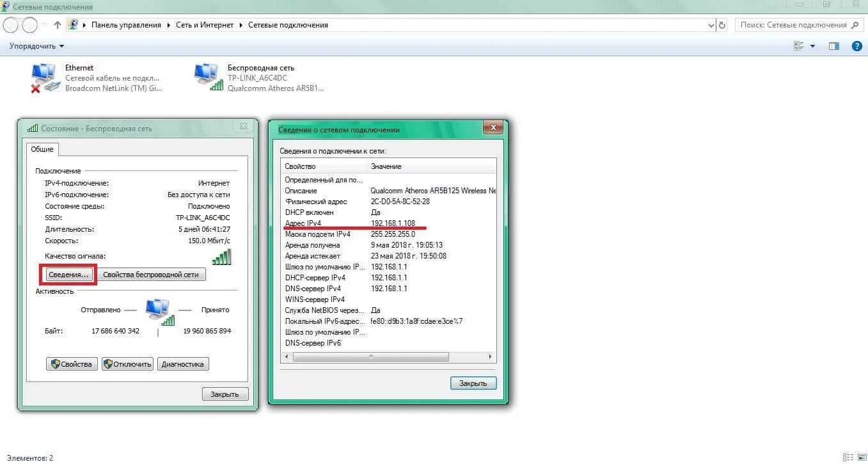868x464 pixels.
Task: Click the signal quality bars icon
Action: coord(221,257)
